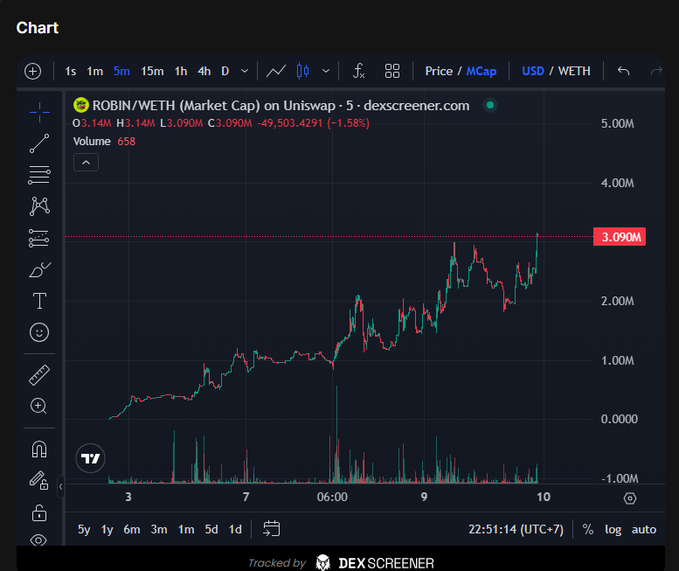Select the 5m timeframe
Viewport: 679px width, 571px height.
(x=121, y=71)
